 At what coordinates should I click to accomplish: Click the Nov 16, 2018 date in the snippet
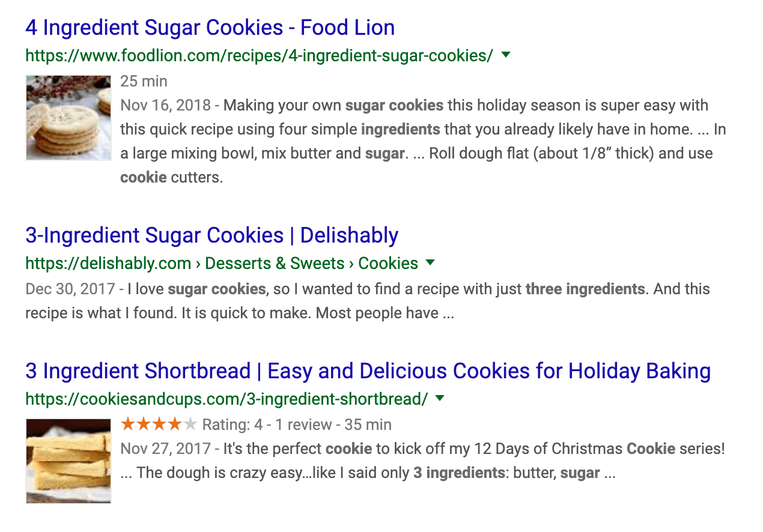click(163, 105)
